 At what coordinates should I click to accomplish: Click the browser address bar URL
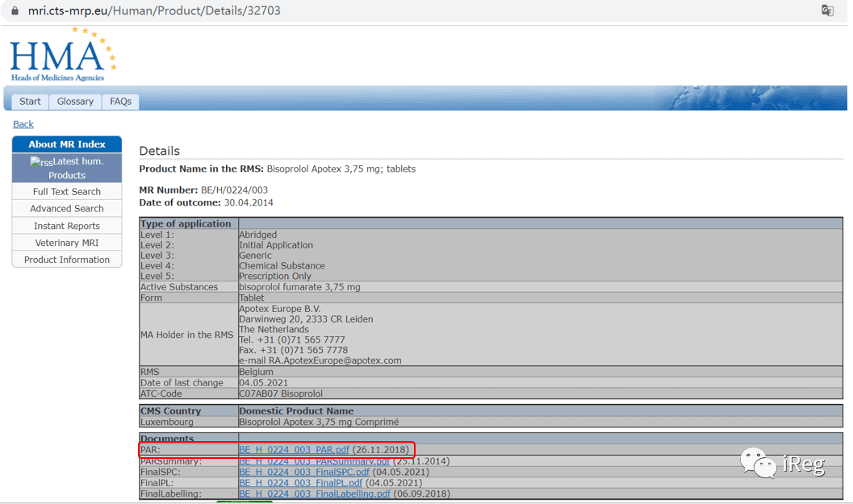pyautogui.click(x=154, y=10)
